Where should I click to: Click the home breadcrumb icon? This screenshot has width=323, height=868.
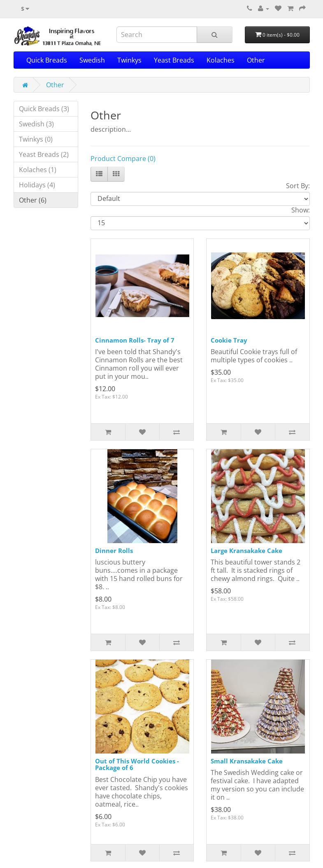(x=25, y=85)
